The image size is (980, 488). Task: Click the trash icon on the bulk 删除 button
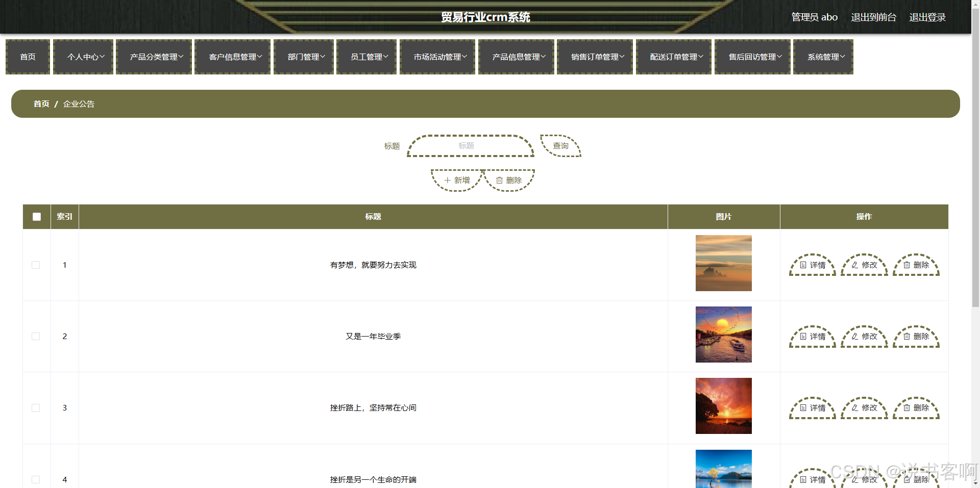pos(499,180)
